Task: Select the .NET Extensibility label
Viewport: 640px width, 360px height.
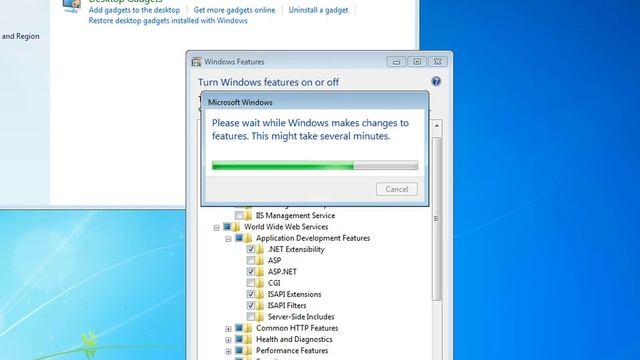Action: 296,249
